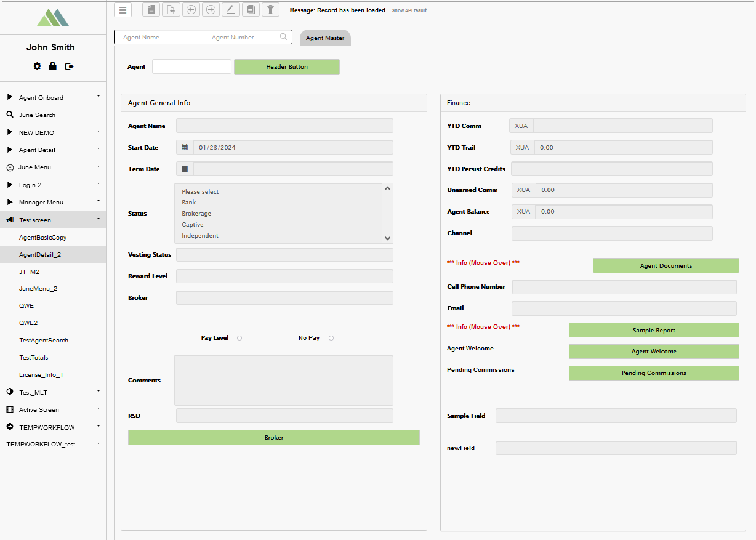756x540 pixels.
Task: Expand the Manager Menu dropdown arrow
Action: point(99,201)
